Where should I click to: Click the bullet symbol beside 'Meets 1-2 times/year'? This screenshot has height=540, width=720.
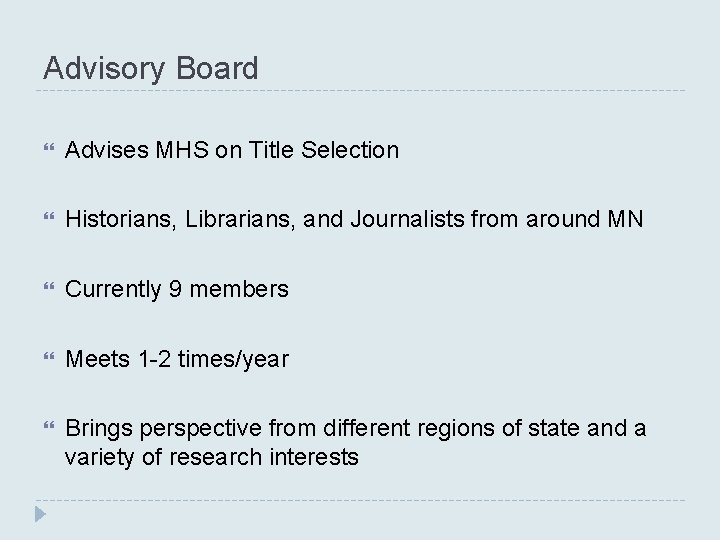(x=43, y=360)
